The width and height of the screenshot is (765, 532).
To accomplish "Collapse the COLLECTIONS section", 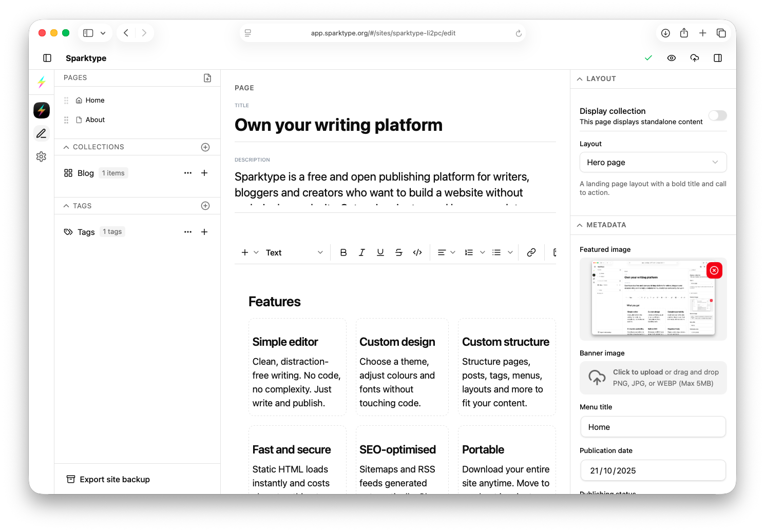I will coord(66,147).
